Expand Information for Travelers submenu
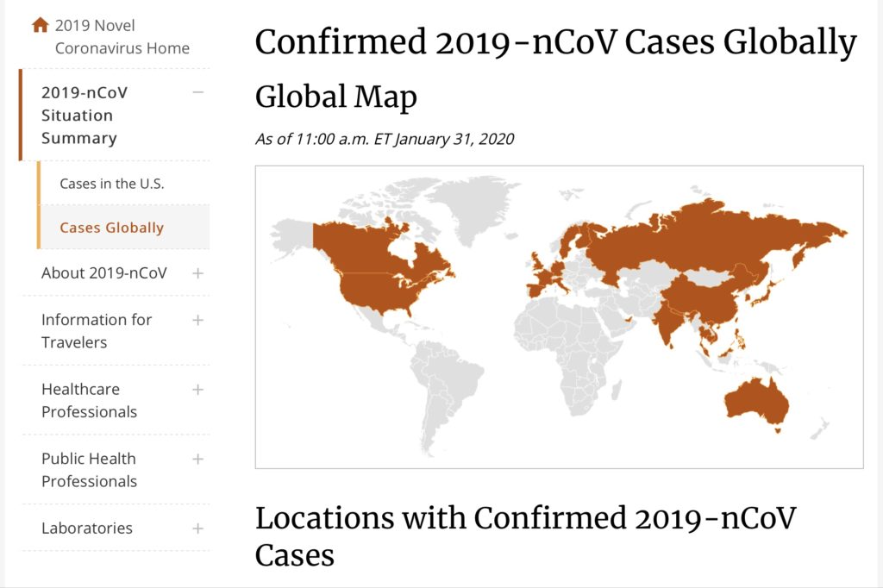Viewport: 883px width, 588px height. click(x=198, y=320)
